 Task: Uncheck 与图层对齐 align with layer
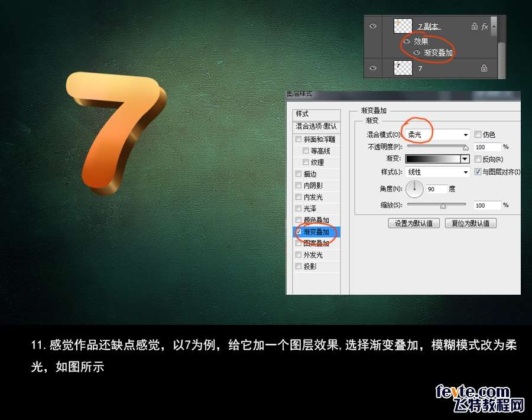point(478,172)
